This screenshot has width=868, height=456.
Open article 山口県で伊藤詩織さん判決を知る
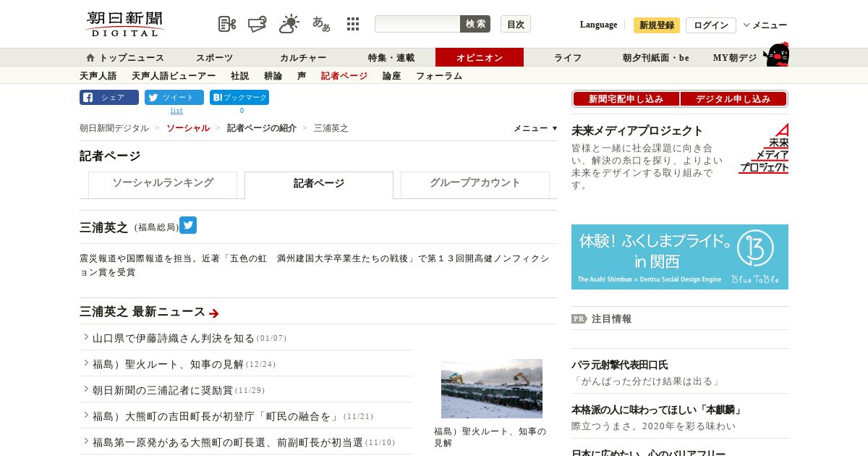tap(174, 338)
